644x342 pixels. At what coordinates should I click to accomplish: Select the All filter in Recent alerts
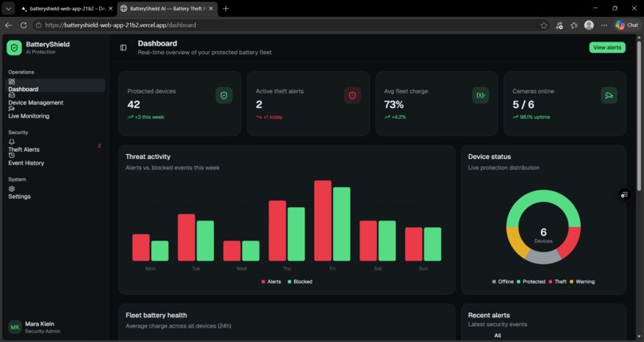click(497, 336)
